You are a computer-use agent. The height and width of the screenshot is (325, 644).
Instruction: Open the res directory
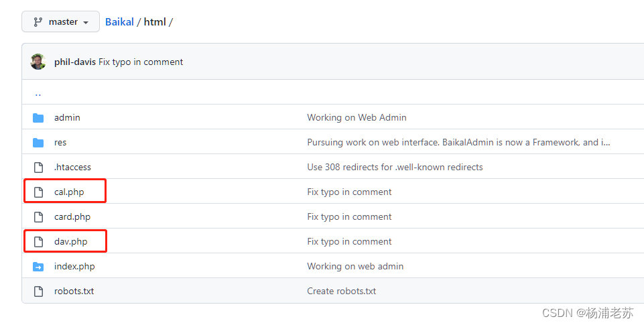[60, 143]
